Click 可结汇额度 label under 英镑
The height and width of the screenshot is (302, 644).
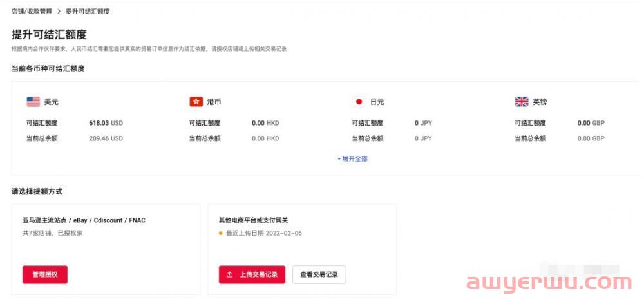pos(531,123)
